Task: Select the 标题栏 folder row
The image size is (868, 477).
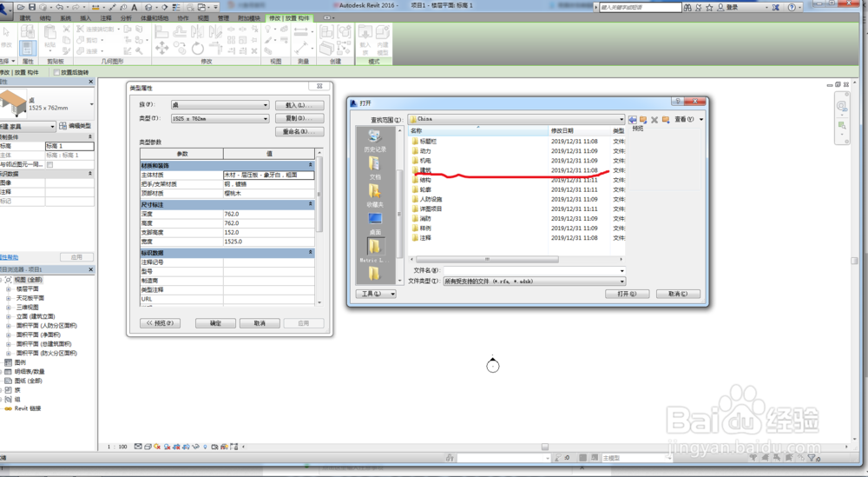Action: (x=428, y=142)
